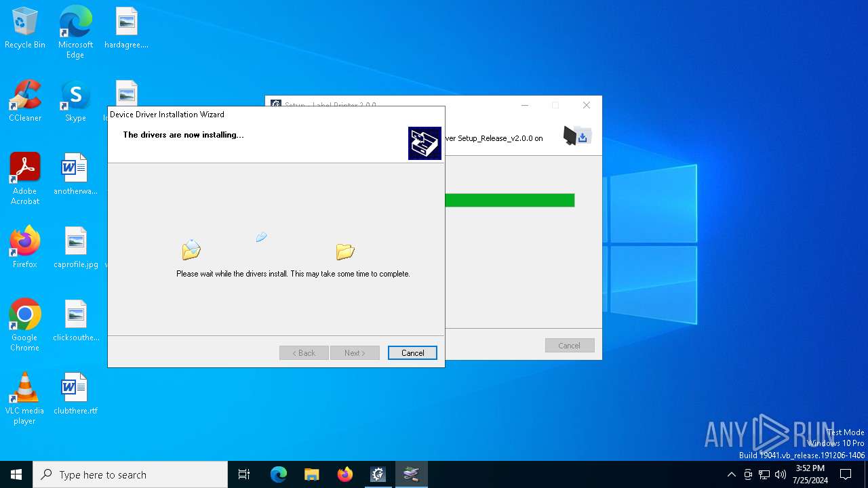Click the Setup window installer icon
The image size is (868, 488).
tap(578, 136)
